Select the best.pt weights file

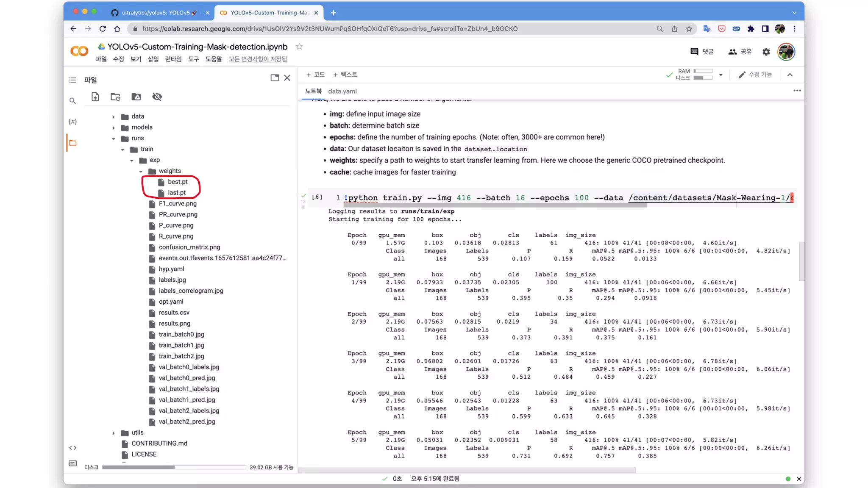click(x=177, y=182)
